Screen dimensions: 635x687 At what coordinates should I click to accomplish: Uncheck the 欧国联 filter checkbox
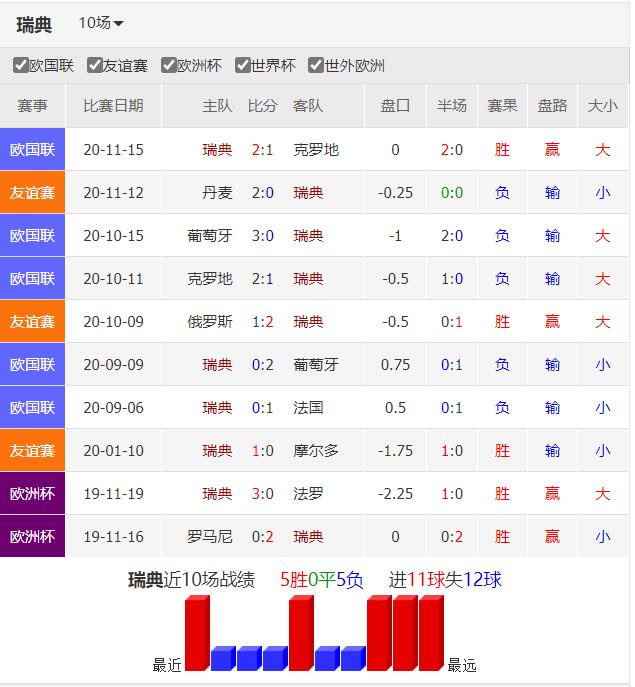[21, 66]
